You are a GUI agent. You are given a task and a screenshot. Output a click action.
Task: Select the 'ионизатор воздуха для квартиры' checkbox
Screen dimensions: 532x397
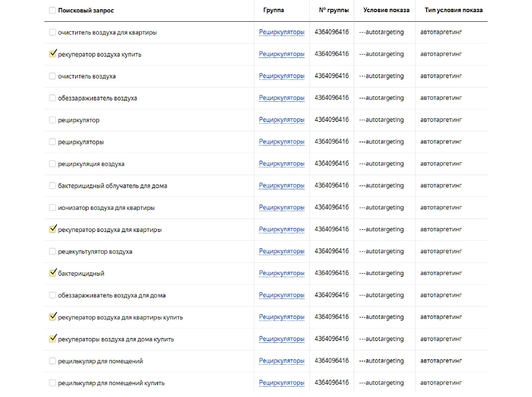[x=52, y=208]
